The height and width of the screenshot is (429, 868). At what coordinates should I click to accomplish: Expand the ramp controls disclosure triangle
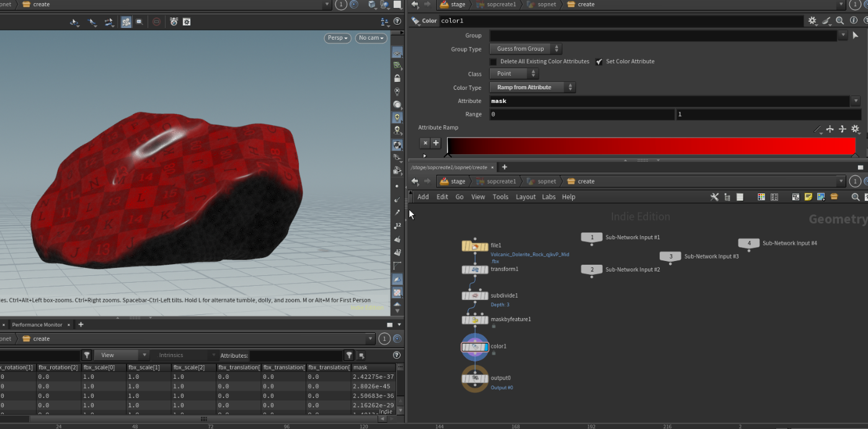click(x=425, y=156)
